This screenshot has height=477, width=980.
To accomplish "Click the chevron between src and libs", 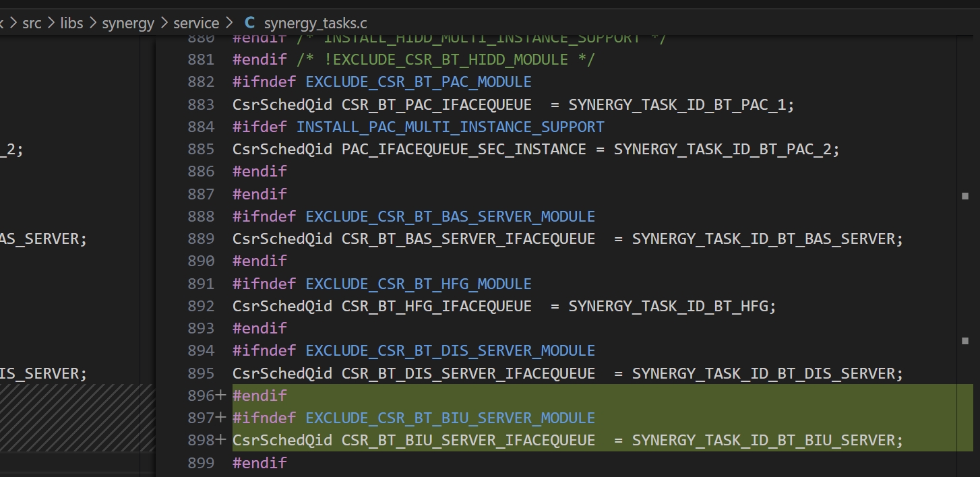I will coord(51,24).
